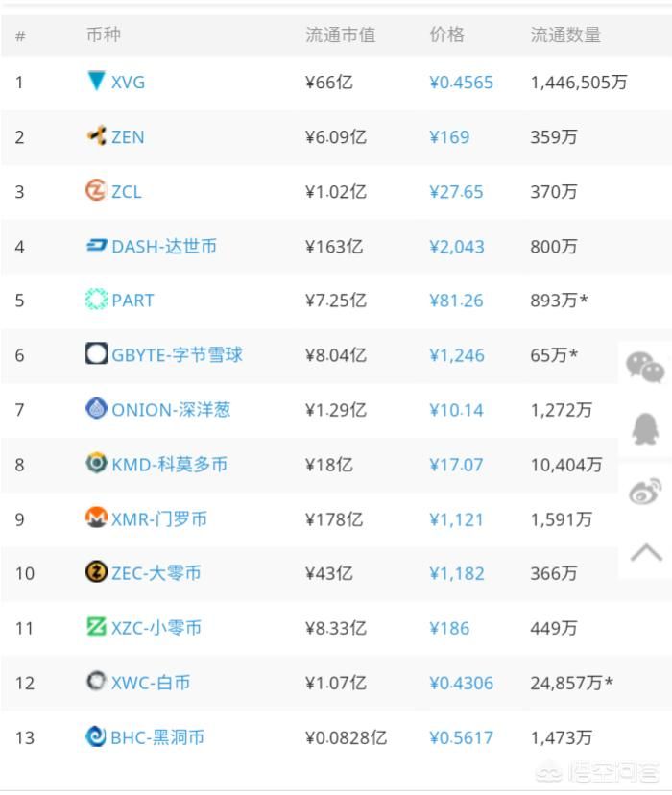
Task: Sort by 流通市值 column header
Action: 340,35
